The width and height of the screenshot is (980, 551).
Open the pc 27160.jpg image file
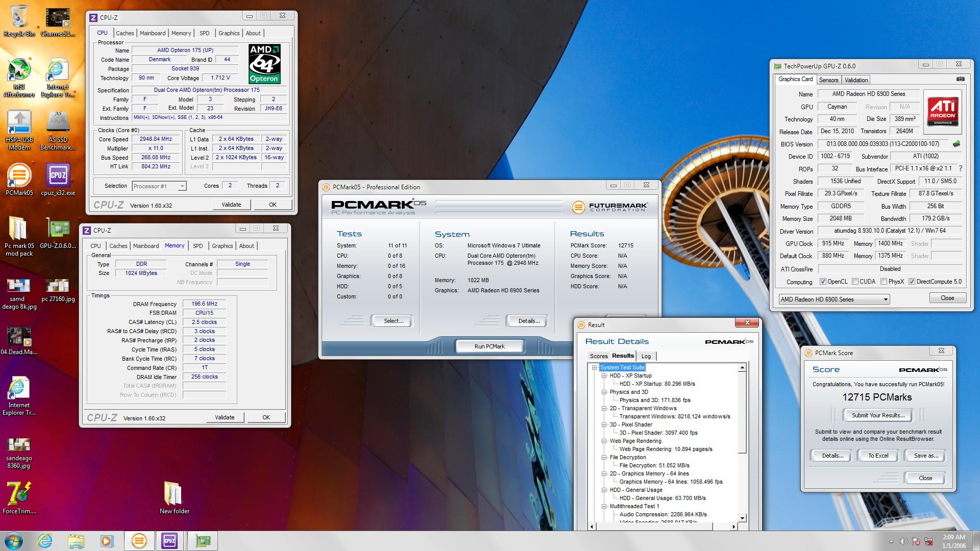pyautogui.click(x=58, y=290)
